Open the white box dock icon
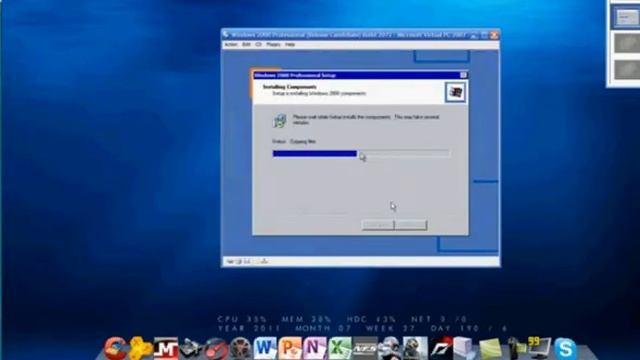The image size is (640, 360). coord(464,348)
